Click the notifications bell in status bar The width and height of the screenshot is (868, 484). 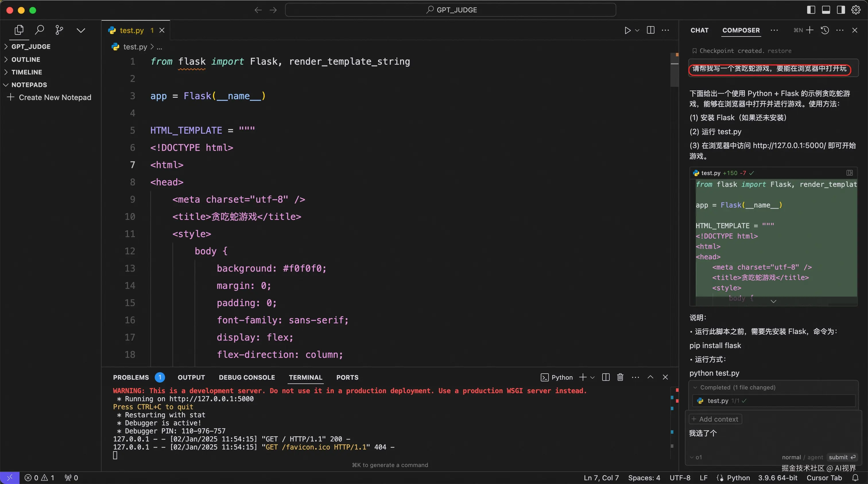855,478
